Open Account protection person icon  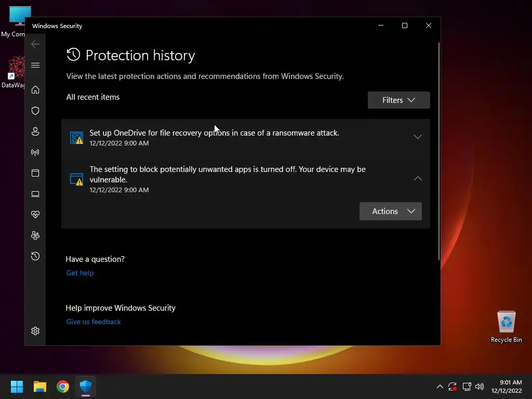point(35,131)
